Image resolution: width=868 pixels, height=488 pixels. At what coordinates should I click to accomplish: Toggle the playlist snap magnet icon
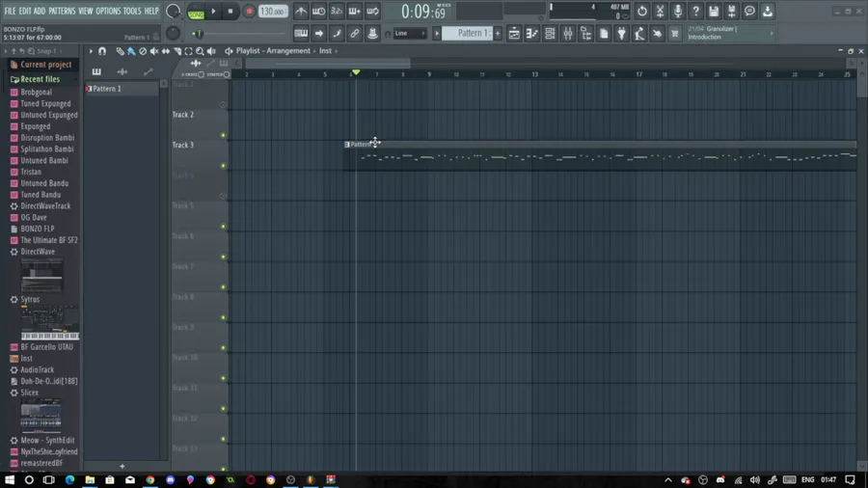coord(102,51)
